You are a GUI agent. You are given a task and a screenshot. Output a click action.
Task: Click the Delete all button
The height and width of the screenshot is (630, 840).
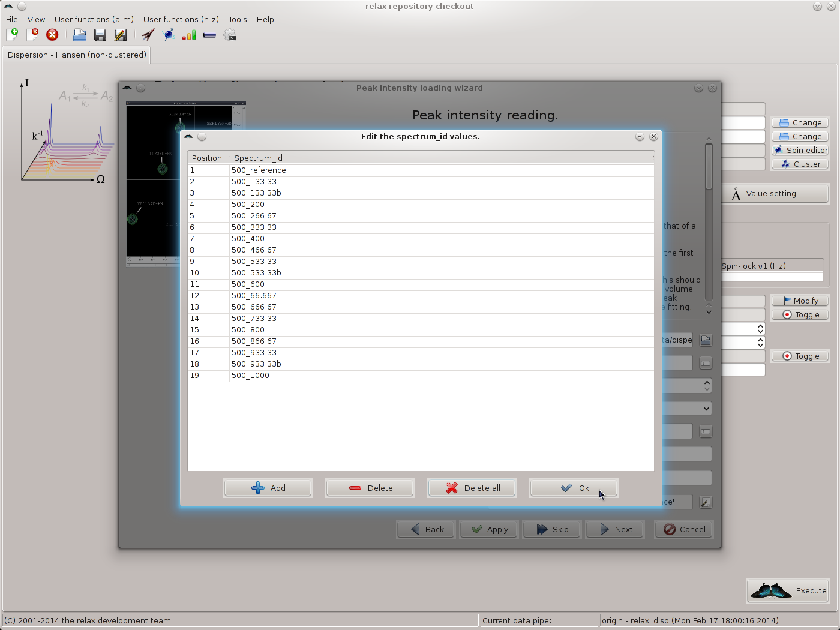click(x=472, y=488)
